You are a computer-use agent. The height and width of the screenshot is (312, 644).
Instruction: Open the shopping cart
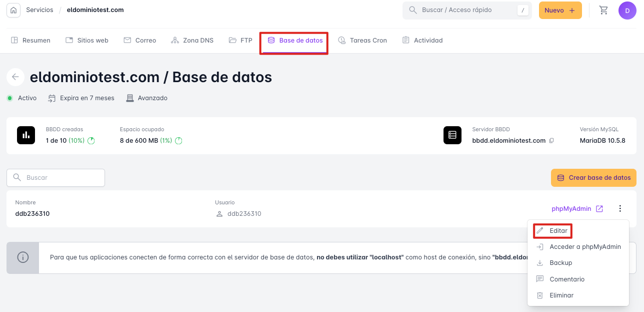pos(603,10)
